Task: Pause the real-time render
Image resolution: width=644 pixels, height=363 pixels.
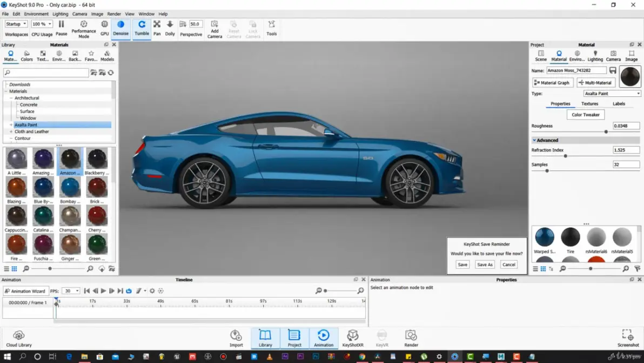Action: pos(61,28)
